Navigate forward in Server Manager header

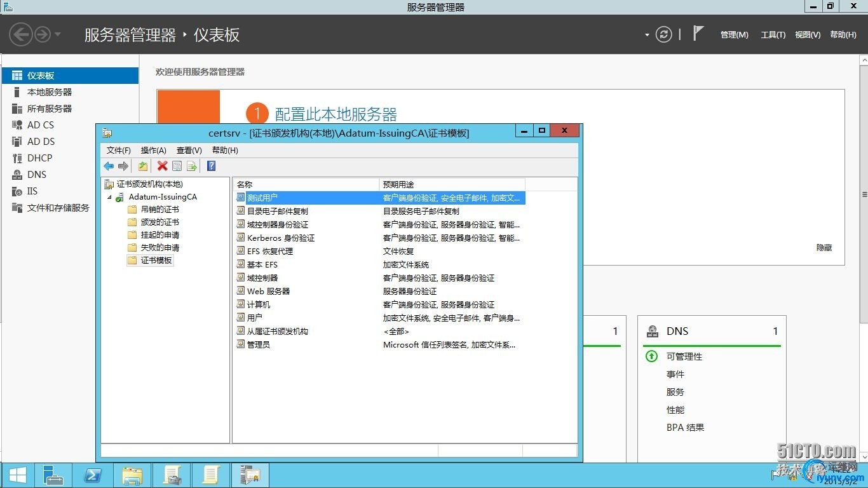[x=42, y=34]
